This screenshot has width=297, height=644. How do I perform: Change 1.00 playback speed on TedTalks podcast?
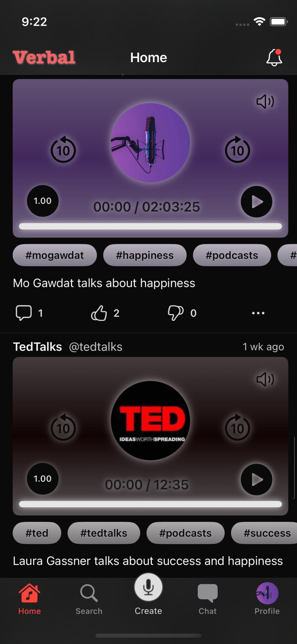[43, 479]
